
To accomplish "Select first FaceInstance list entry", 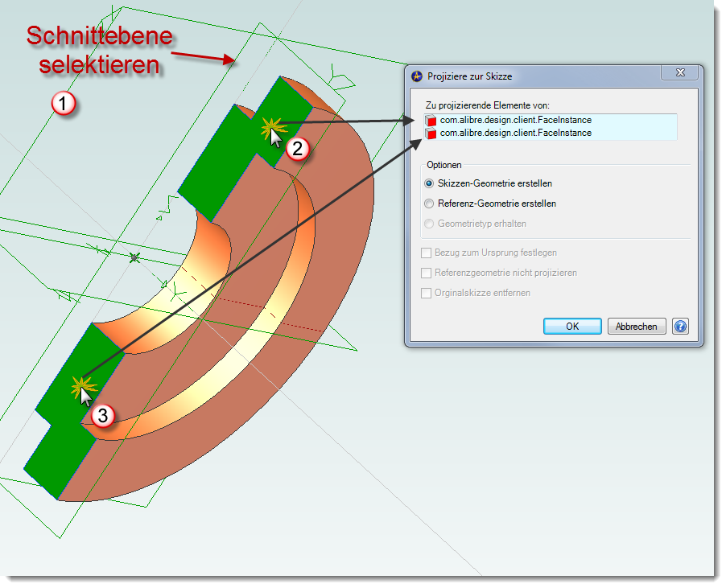I will coord(550,121).
